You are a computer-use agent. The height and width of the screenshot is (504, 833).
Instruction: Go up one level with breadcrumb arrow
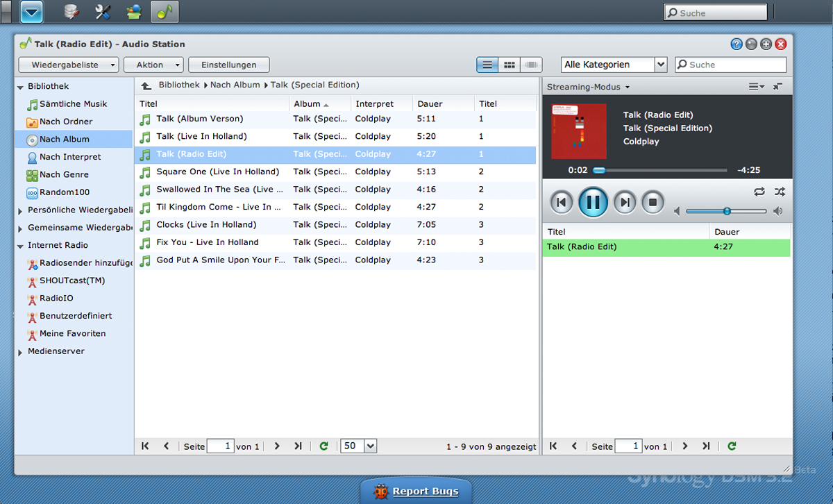pyautogui.click(x=146, y=85)
